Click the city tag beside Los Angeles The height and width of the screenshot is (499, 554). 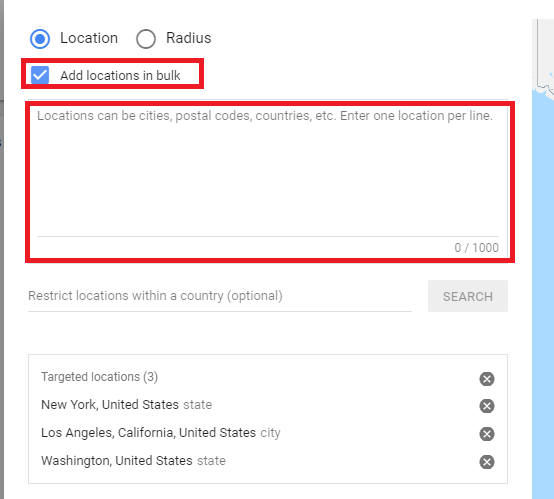point(270,433)
